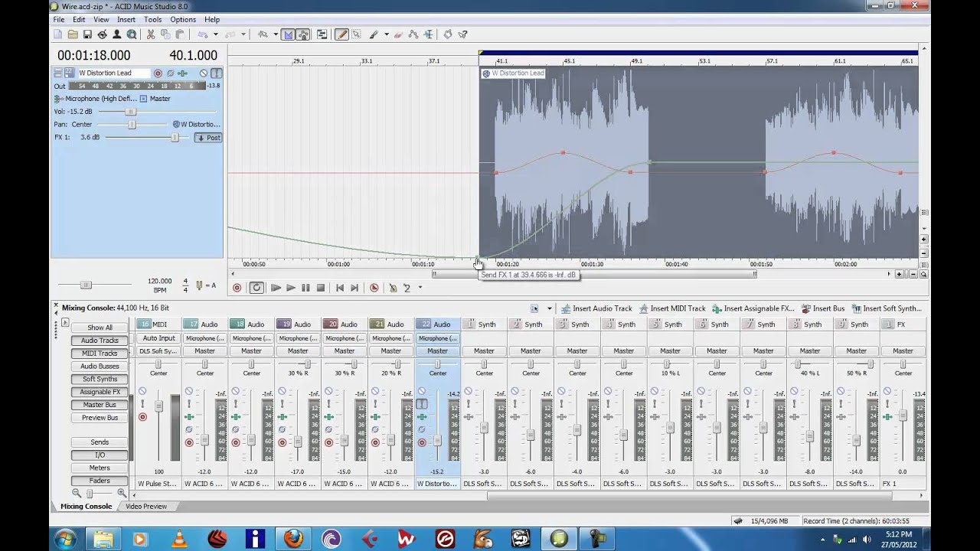Click the project tempo 120.000 BPM value
This screenshot has height=551, width=980.
pos(159,282)
